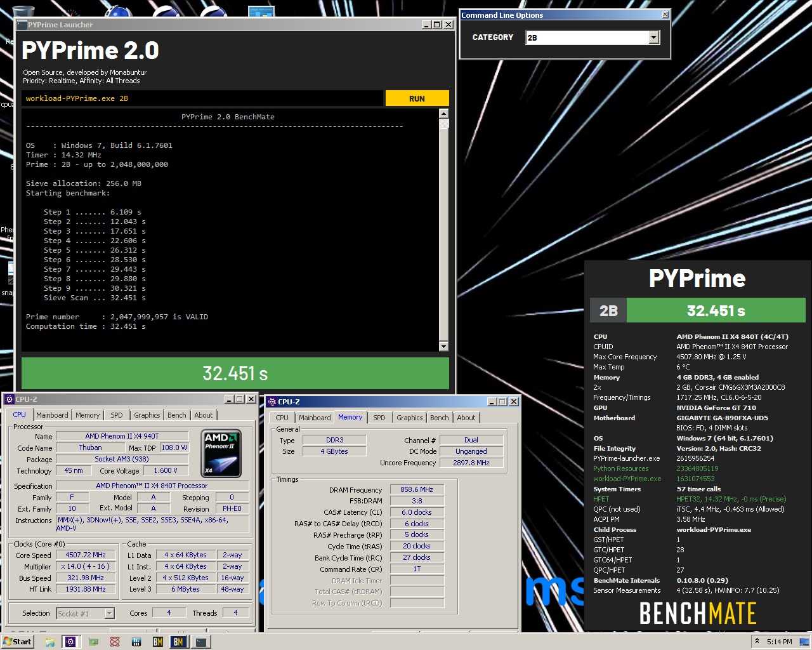The image size is (812, 650).
Task: Close the left CPU-Z window
Action: [251, 399]
